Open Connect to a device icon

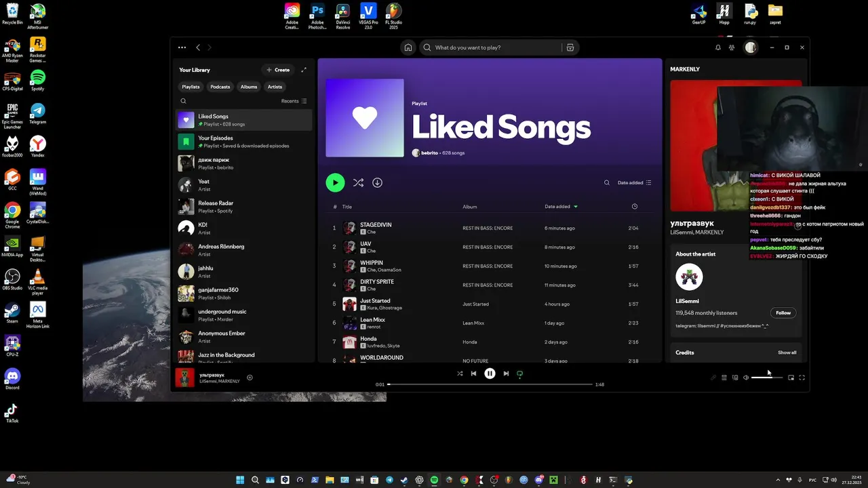[x=735, y=378]
